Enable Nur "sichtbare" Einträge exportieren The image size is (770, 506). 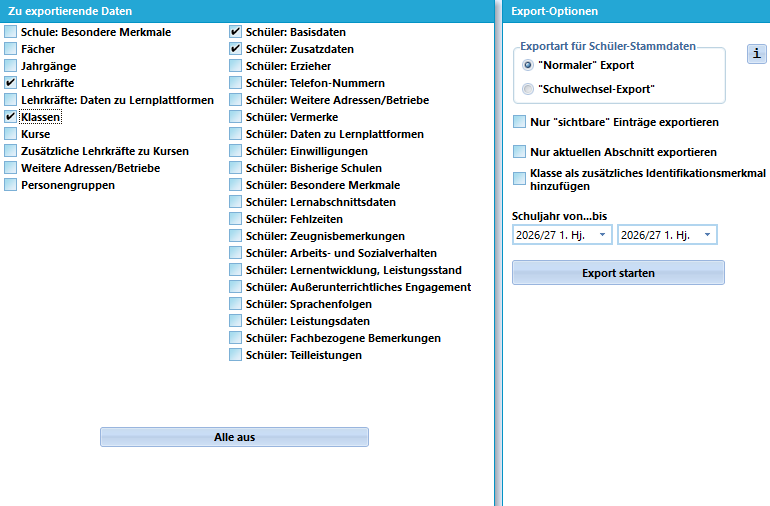[519, 122]
